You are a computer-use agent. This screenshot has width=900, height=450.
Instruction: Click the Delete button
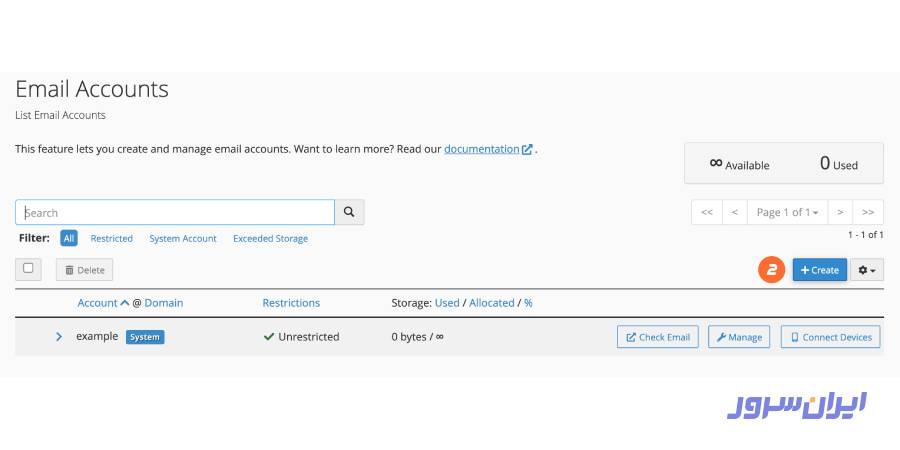[x=84, y=270]
